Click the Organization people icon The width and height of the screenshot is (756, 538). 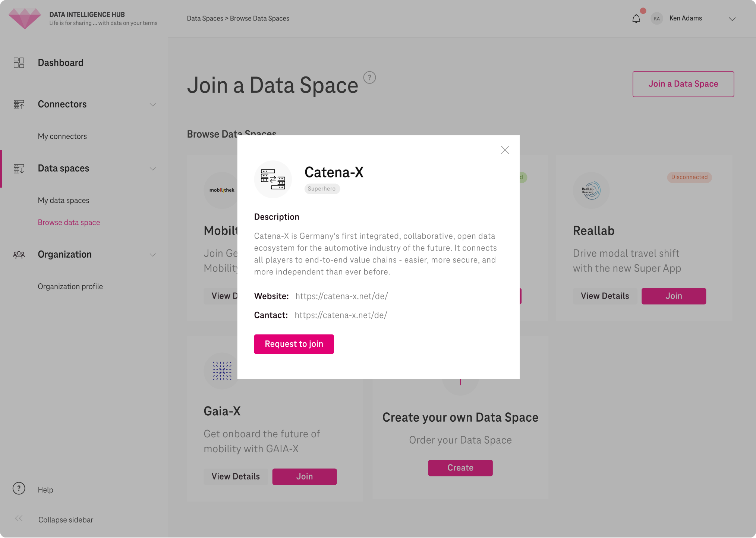pyautogui.click(x=19, y=255)
